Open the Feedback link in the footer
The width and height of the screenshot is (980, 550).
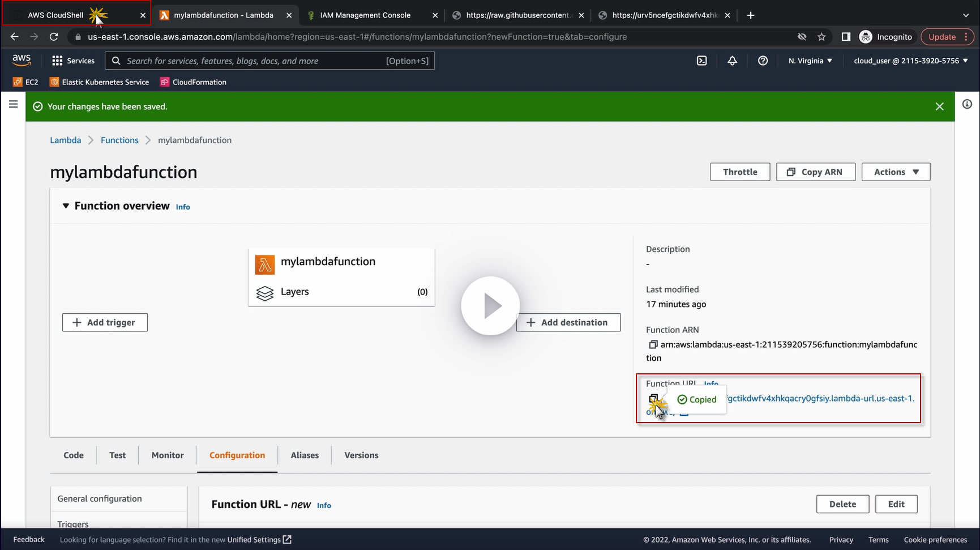point(29,540)
